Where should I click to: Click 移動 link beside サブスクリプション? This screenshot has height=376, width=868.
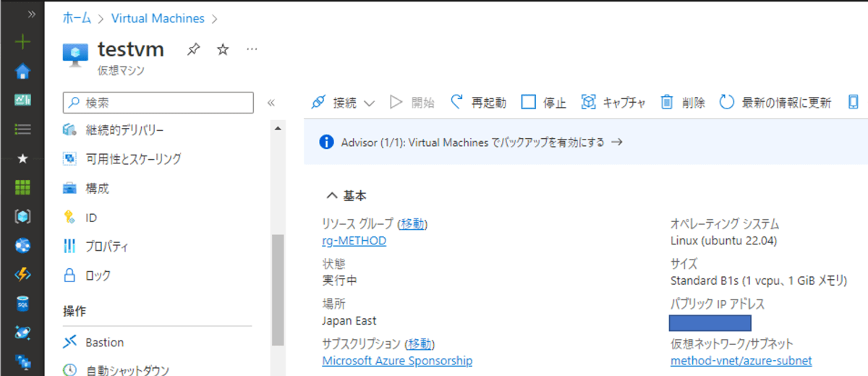[420, 343]
